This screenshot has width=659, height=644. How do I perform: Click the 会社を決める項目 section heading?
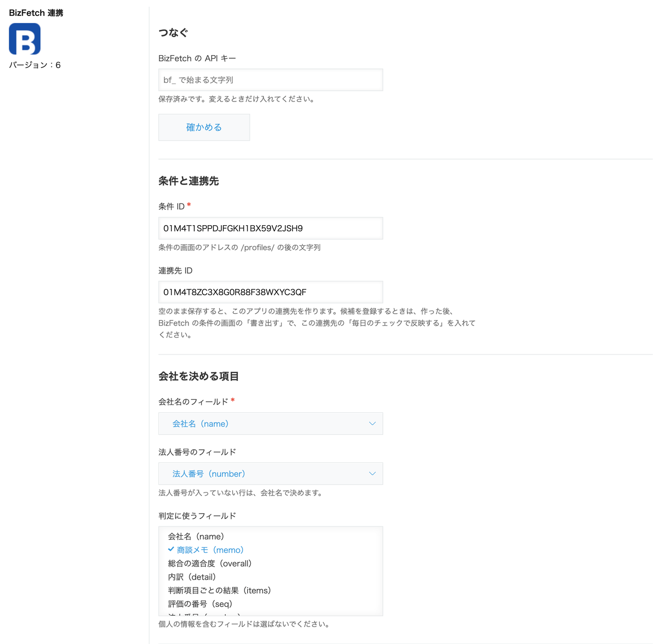coord(199,376)
